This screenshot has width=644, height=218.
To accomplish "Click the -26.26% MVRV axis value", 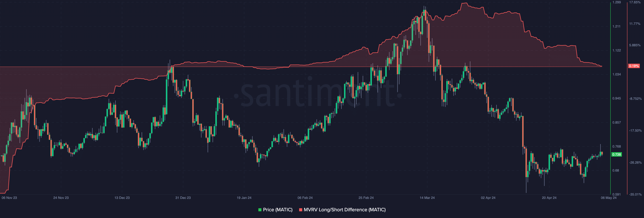I will (x=635, y=162).
